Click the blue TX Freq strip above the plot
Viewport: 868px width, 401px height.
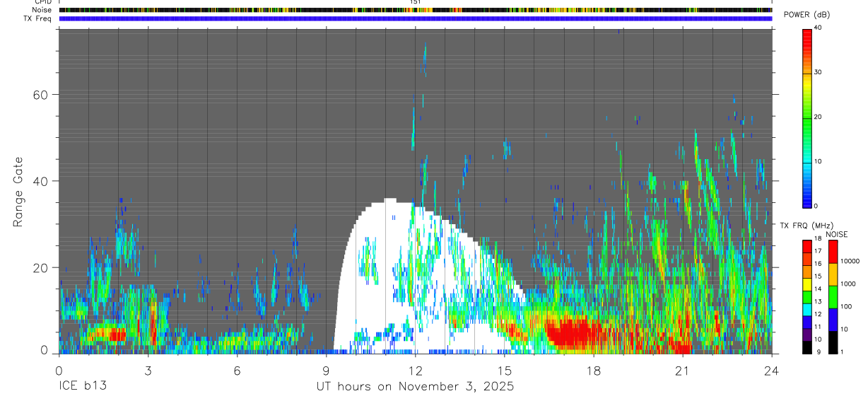pos(416,18)
